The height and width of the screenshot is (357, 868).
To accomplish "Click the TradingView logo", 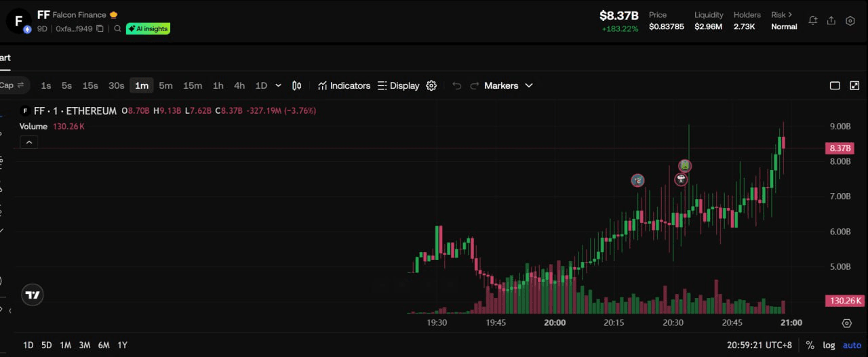I will [33, 295].
